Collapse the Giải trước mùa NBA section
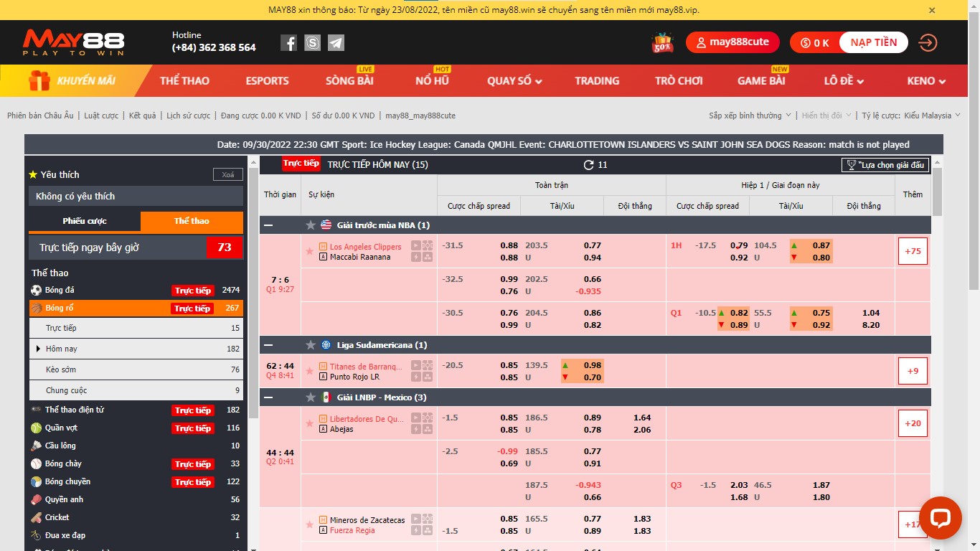The height and width of the screenshot is (551, 980). (x=268, y=225)
